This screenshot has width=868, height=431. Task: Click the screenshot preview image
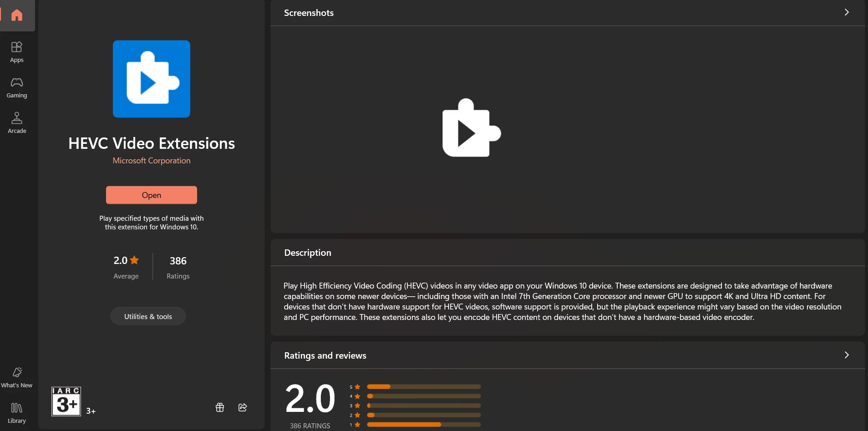click(472, 128)
